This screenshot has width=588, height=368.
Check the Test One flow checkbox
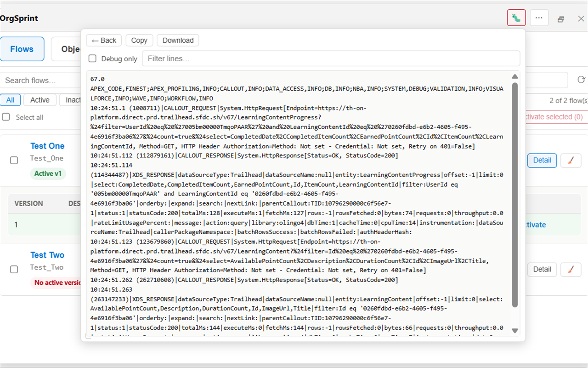tap(14, 160)
